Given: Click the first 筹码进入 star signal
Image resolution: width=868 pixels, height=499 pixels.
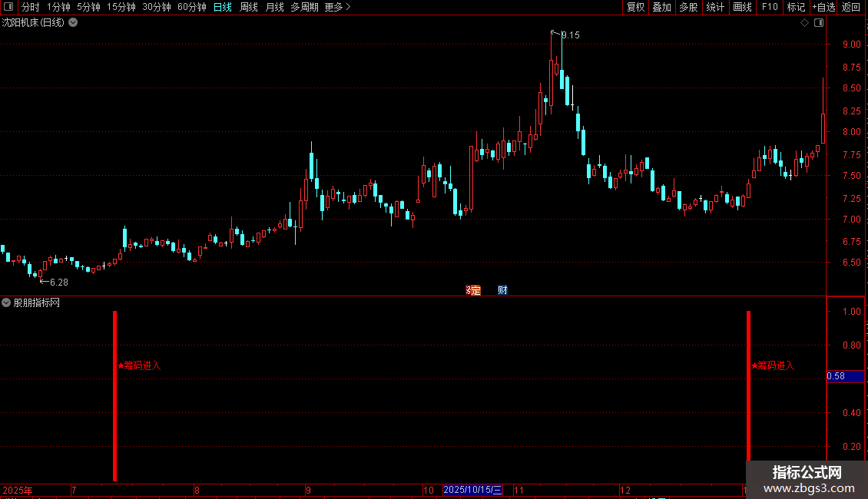Looking at the screenshot, I should pos(139,365).
